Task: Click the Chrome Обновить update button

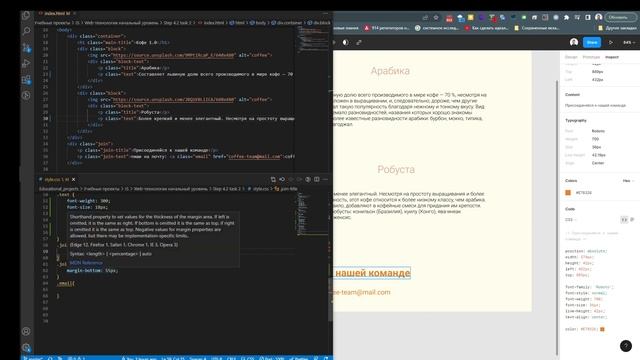Action: pyautogui.click(x=620, y=18)
